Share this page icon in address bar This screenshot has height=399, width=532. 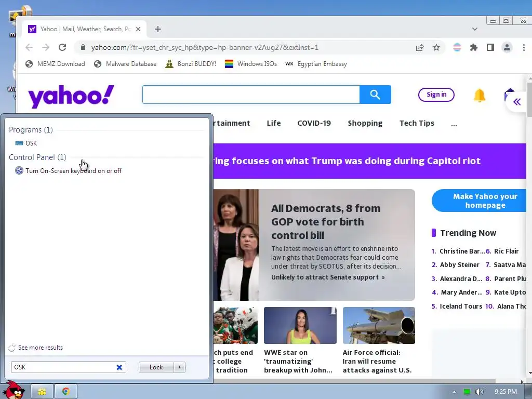point(420,47)
